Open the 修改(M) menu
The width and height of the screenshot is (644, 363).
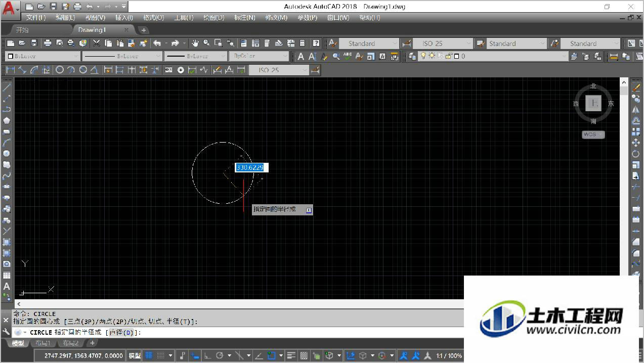[277, 17]
